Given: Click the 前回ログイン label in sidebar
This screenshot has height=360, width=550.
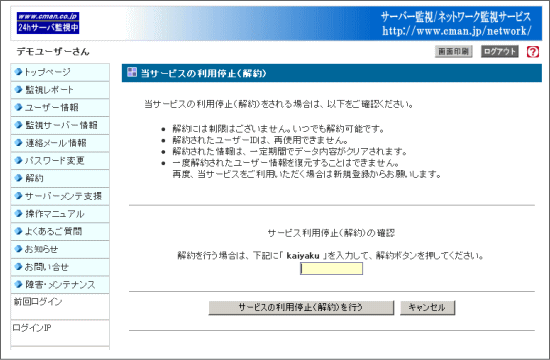Looking at the screenshot, I should [x=38, y=302].
